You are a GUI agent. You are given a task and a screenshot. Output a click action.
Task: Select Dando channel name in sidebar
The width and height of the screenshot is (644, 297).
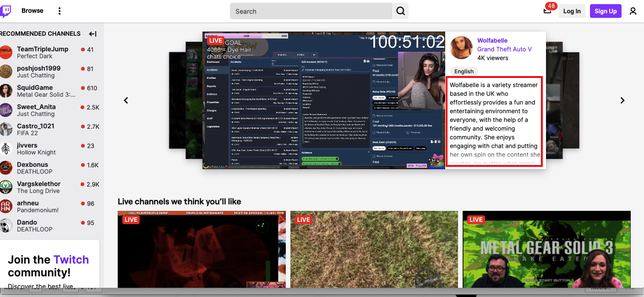click(27, 222)
